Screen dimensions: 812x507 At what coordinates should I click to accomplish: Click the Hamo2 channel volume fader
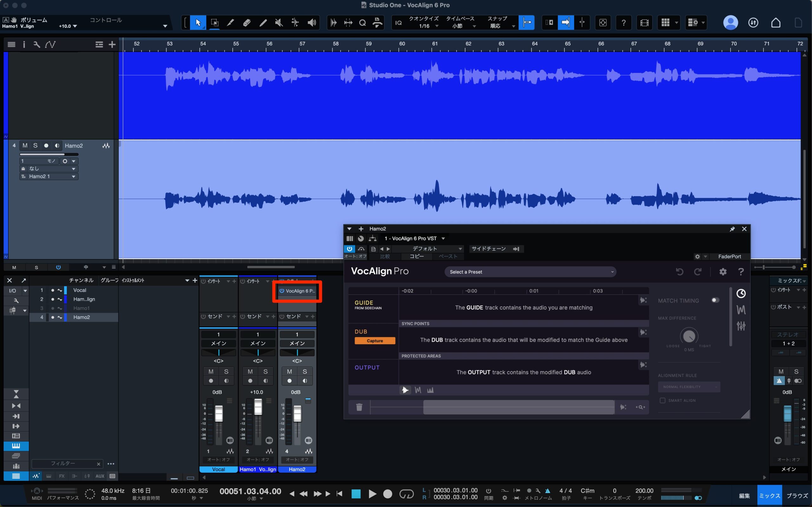pyautogui.click(x=297, y=413)
